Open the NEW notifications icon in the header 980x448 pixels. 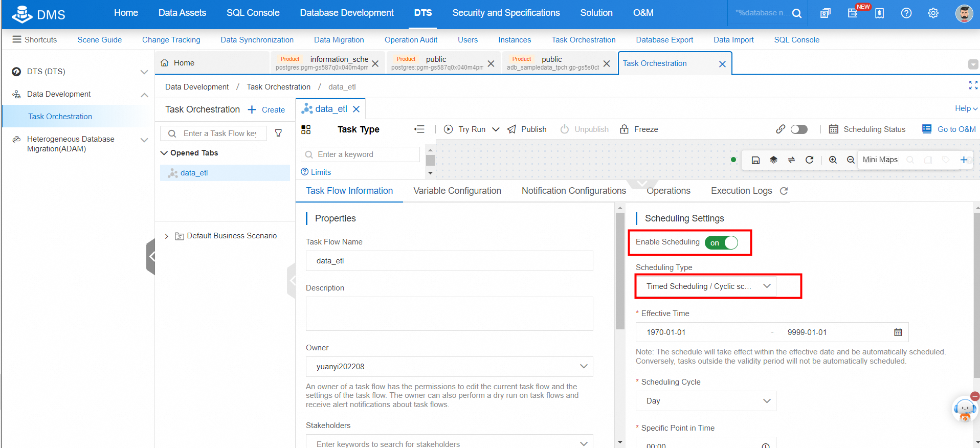pos(853,13)
